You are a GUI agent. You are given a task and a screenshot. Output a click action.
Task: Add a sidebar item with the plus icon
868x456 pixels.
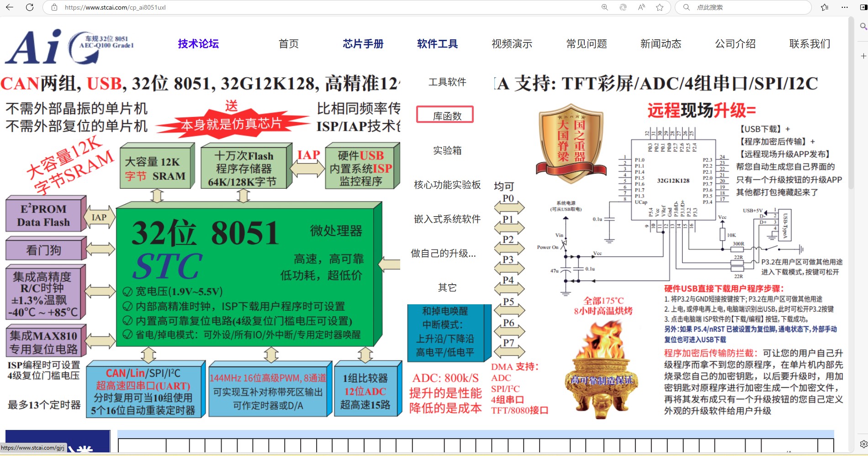pyautogui.click(x=863, y=56)
